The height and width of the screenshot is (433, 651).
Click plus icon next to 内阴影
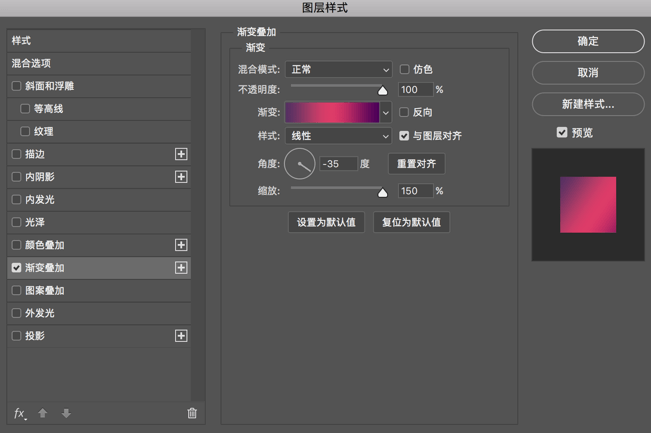coord(181,177)
